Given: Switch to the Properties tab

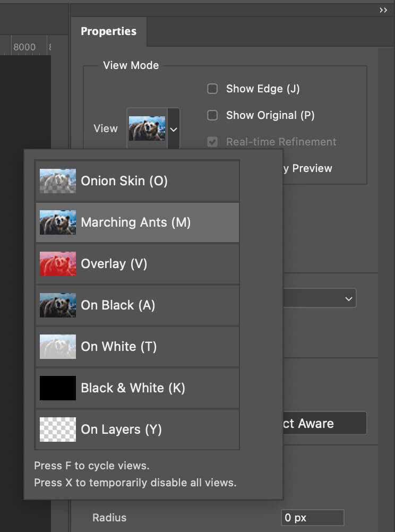Looking at the screenshot, I should click(x=109, y=31).
